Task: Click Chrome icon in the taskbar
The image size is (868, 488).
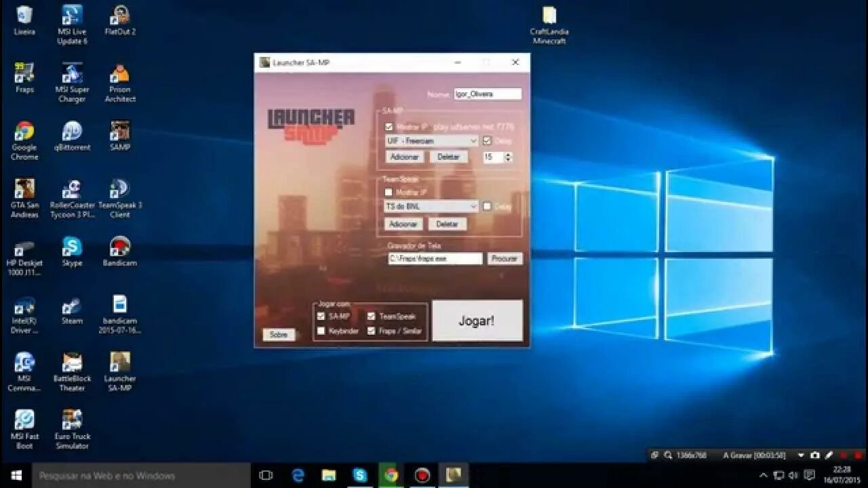Action: (x=391, y=475)
